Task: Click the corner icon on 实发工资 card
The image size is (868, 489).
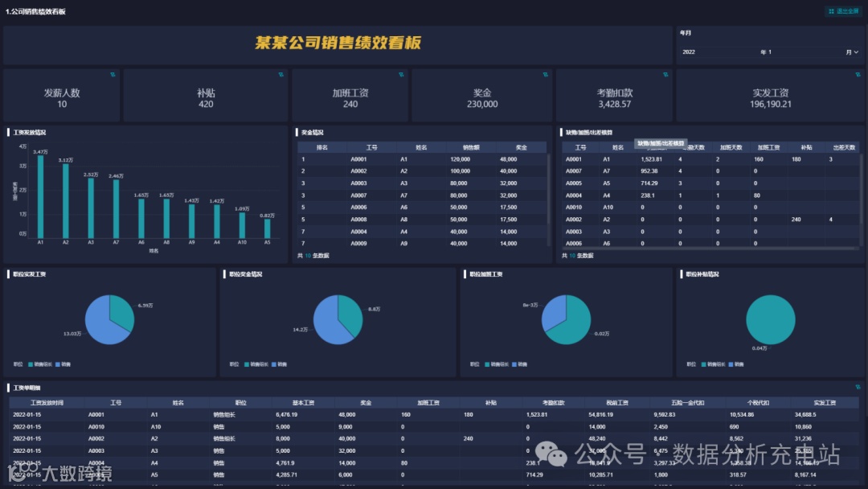Action: click(858, 75)
